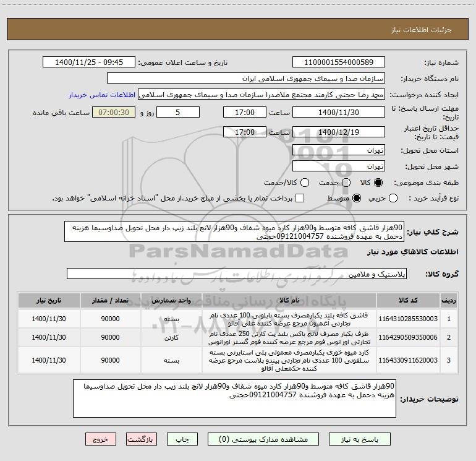This screenshot has height=461, width=476.
Task: Click the announcement date field 1400/11/25 - 09:45
Action: coord(89,62)
